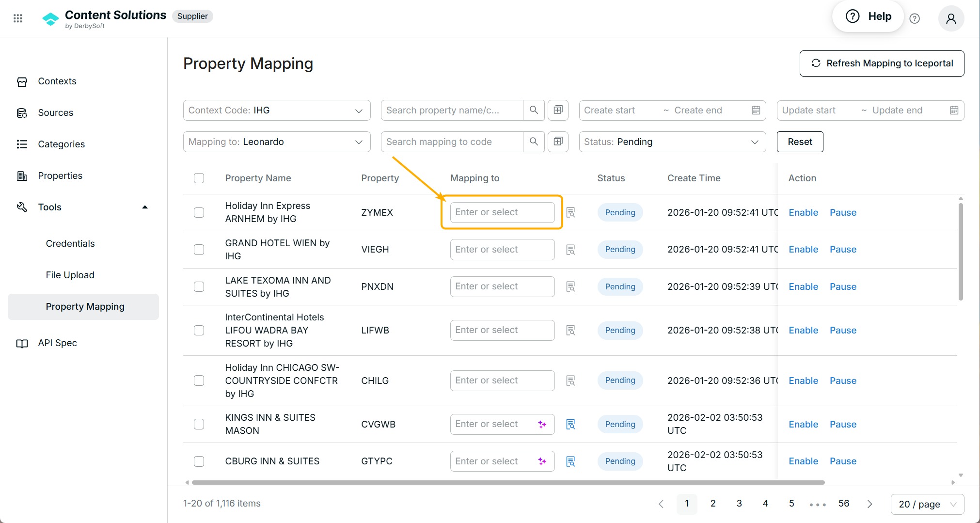Select GRAND HOTEL WIEN row checkbox

click(199, 249)
